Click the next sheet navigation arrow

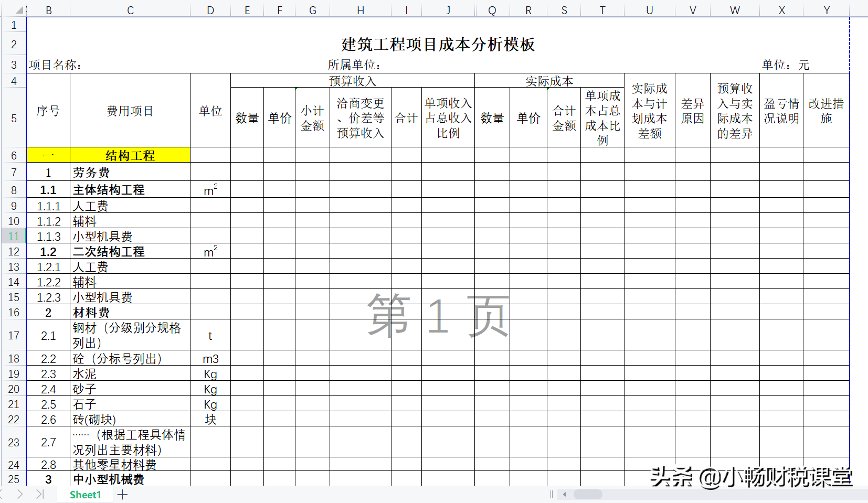19,494
